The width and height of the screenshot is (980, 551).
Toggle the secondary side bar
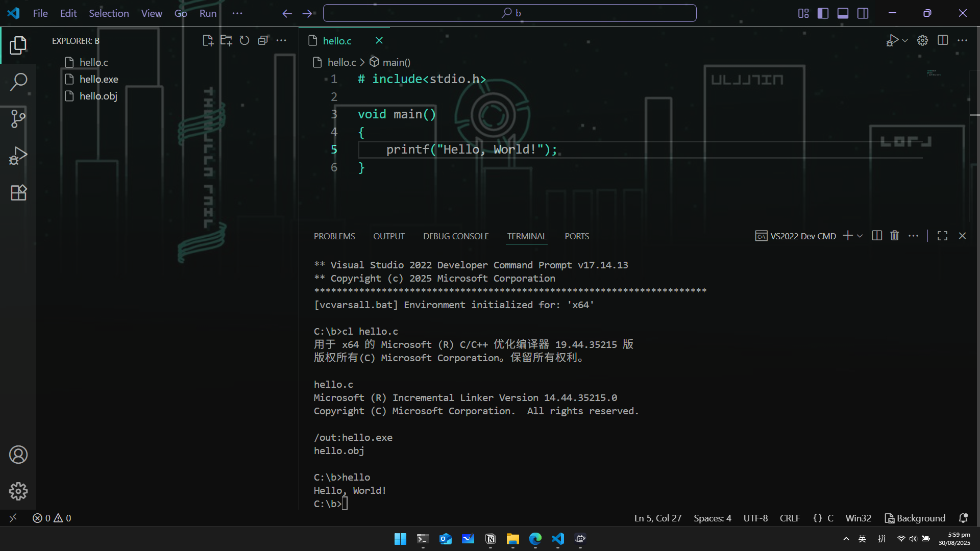coord(863,13)
